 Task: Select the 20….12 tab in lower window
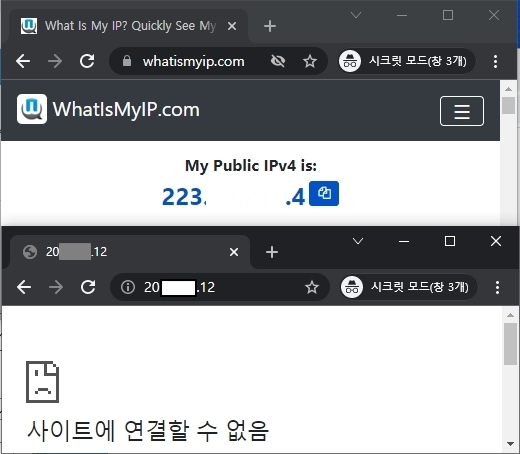130,252
